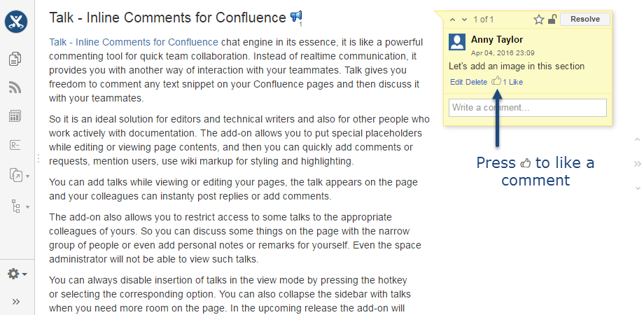This screenshot has height=315, width=644.
Task: Open the space tools gear dropdown
Action: tap(17, 274)
